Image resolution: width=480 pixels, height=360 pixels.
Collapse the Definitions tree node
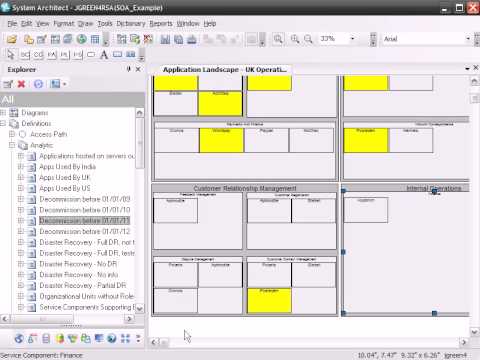click(x=3, y=123)
